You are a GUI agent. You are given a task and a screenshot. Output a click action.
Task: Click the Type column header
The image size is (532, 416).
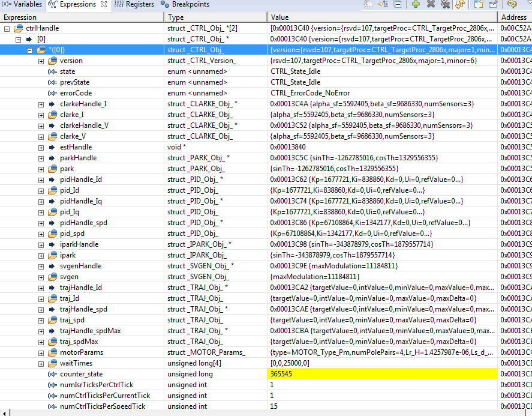point(215,17)
